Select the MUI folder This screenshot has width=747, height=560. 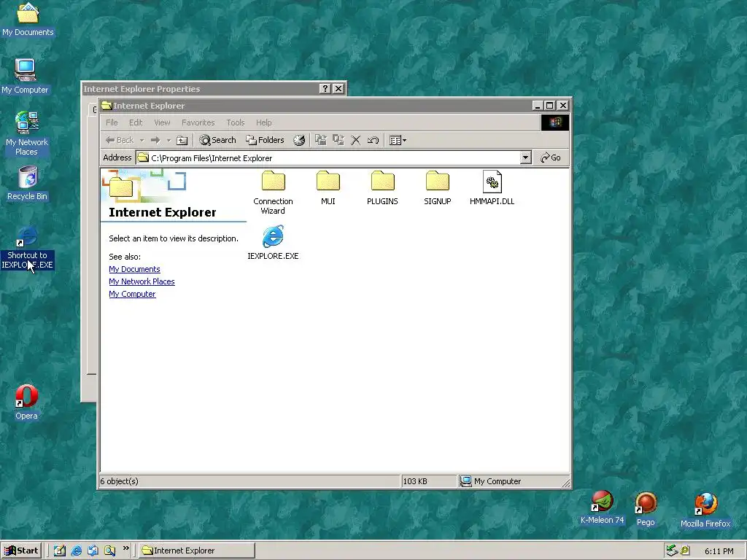point(328,188)
